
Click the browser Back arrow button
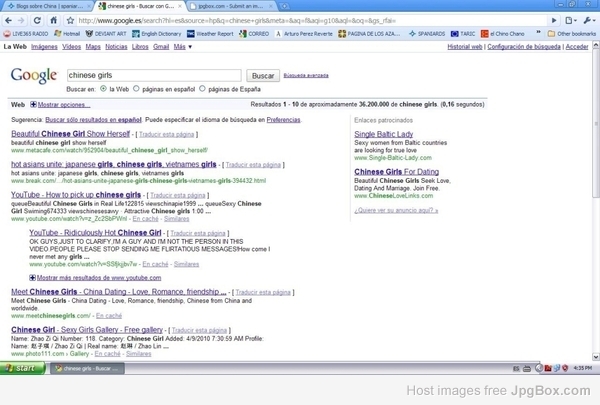click(x=8, y=19)
